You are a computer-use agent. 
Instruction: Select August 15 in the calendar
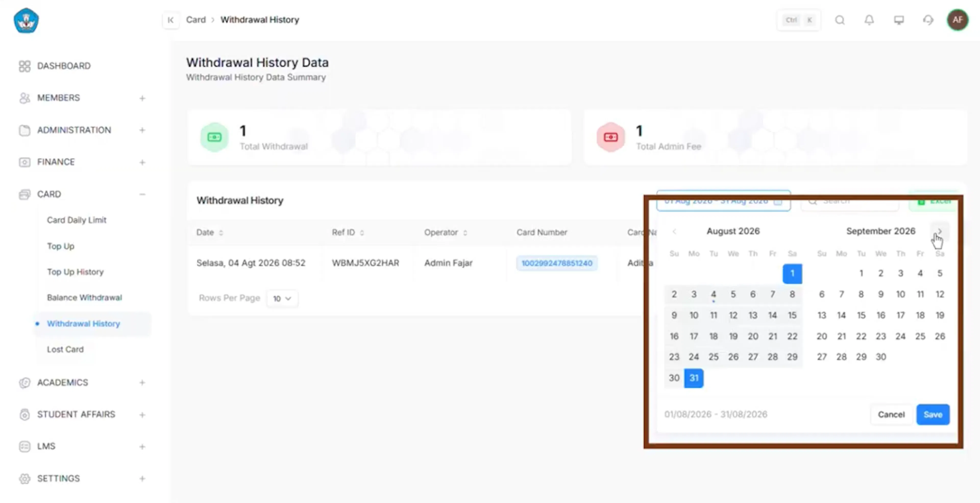tap(792, 315)
